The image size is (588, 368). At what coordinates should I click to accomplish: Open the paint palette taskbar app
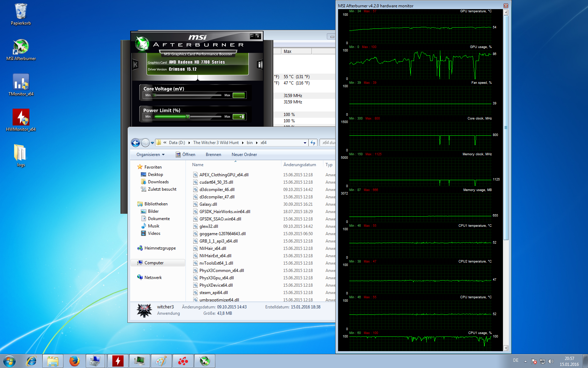(161, 361)
